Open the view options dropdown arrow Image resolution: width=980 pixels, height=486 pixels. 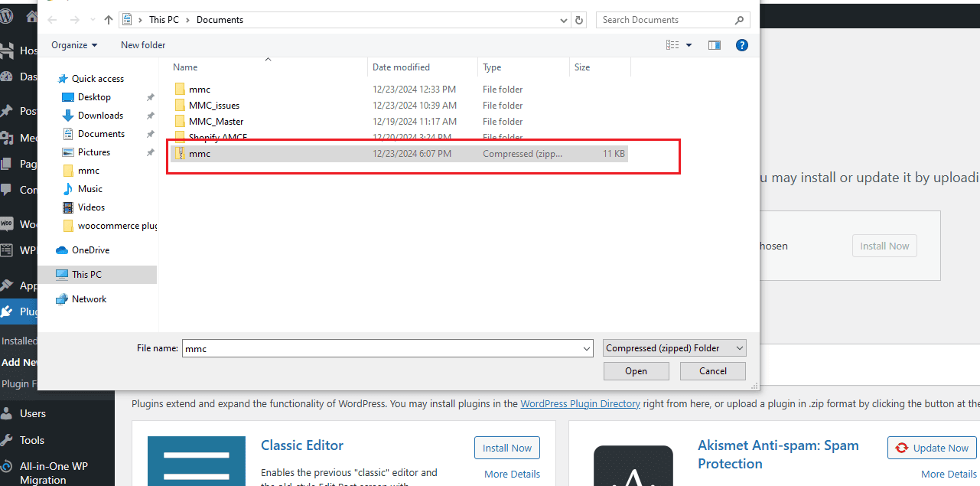click(689, 45)
